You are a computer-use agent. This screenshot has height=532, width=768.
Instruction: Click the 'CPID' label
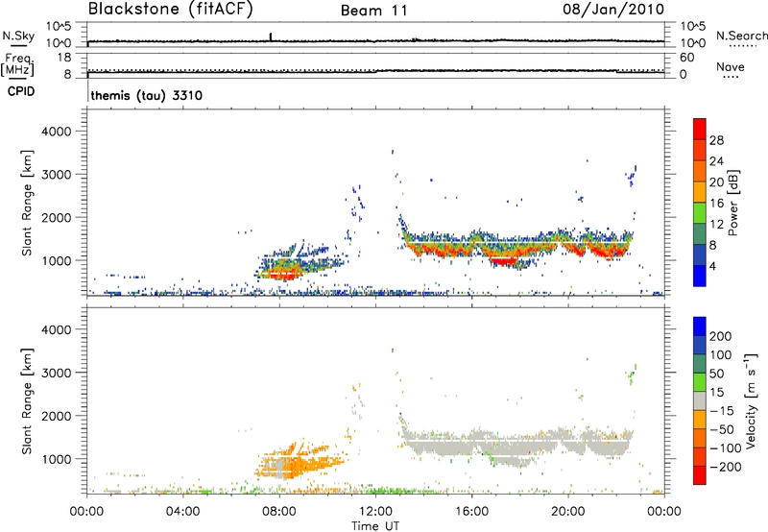[21, 91]
